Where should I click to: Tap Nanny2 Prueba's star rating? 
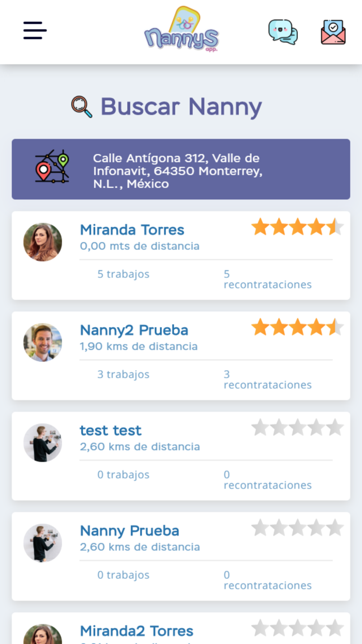point(297,327)
